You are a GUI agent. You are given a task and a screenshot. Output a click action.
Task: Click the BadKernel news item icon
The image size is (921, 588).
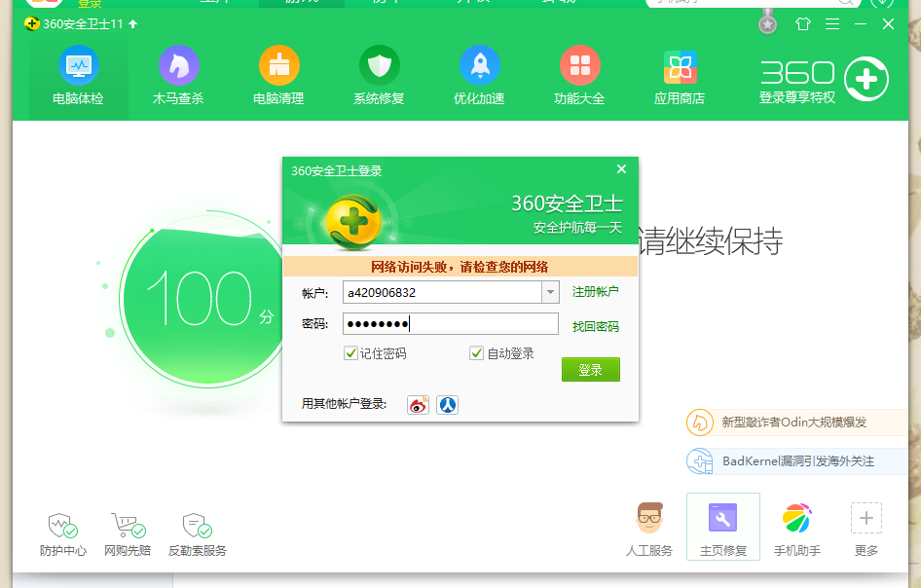[700, 461]
